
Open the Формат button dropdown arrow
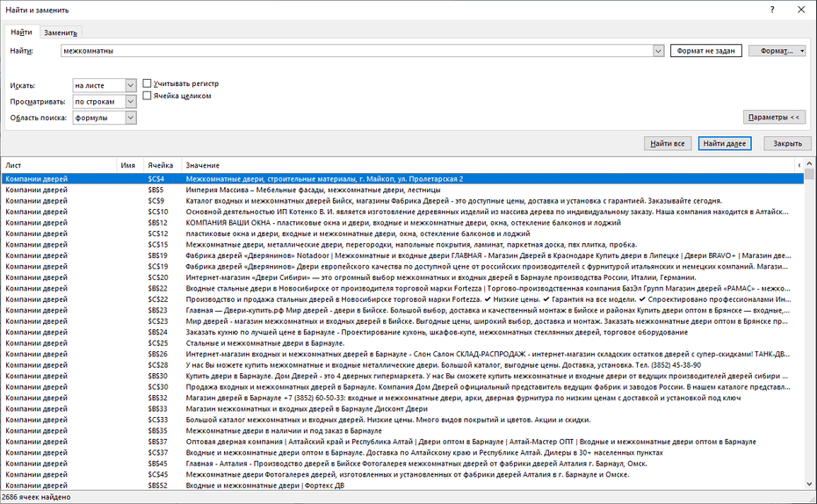click(x=802, y=51)
